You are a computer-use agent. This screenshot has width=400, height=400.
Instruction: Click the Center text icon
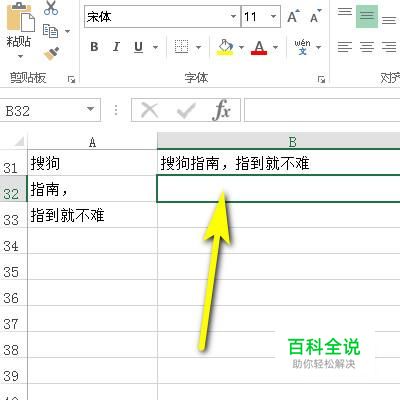pos(367,47)
